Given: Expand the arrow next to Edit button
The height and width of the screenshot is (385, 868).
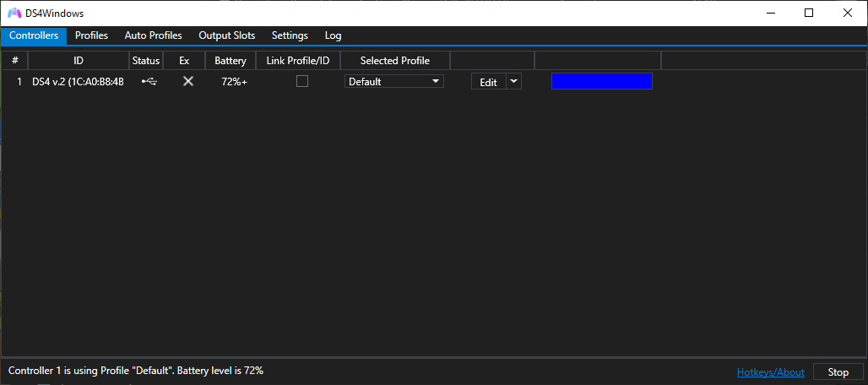Looking at the screenshot, I should [513, 81].
